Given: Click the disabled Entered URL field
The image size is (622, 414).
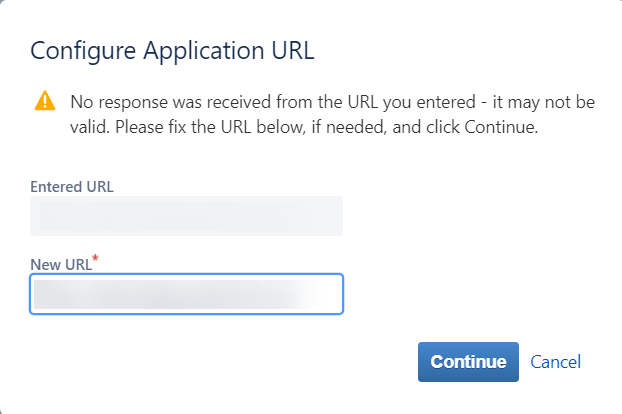Looking at the screenshot, I should click(x=187, y=216).
